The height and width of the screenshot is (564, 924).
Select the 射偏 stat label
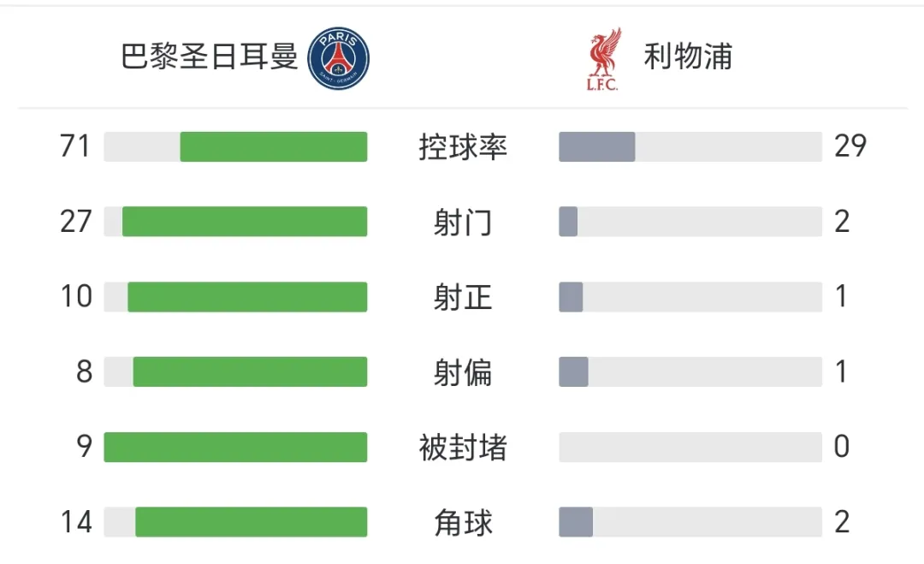[x=463, y=373]
